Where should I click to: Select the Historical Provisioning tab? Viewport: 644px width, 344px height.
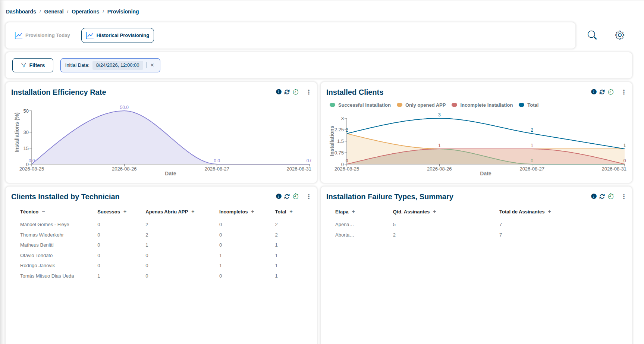point(117,35)
